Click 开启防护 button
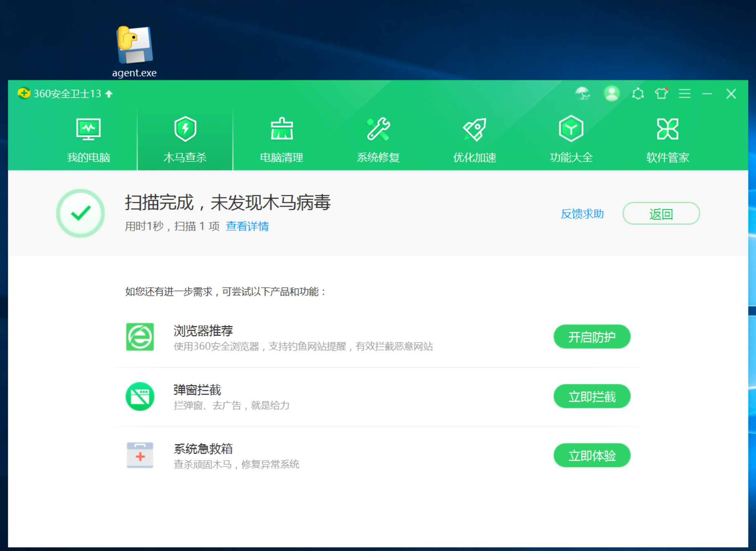The width and height of the screenshot is (756, 551). click(x=592, y=337)
